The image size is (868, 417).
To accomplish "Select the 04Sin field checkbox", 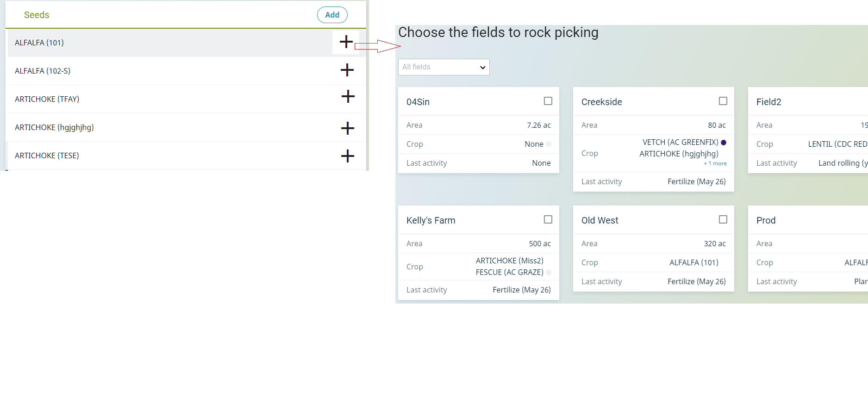I will click(x=548, y=101).
